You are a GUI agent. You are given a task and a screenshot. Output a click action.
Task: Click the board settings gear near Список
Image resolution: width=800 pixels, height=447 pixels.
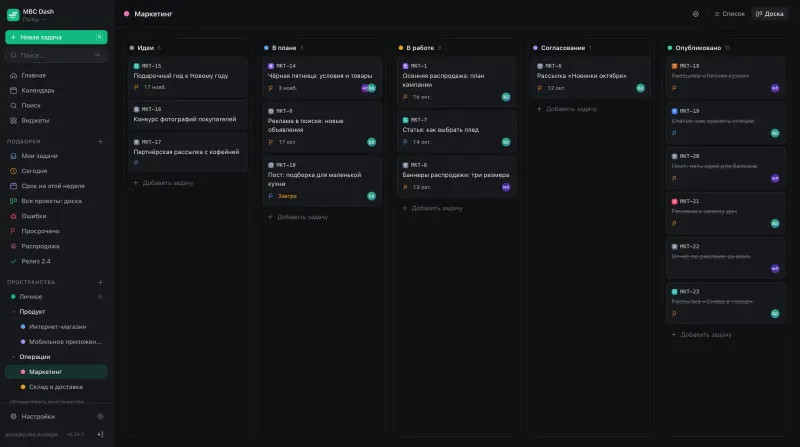click(x=695, y=14)
